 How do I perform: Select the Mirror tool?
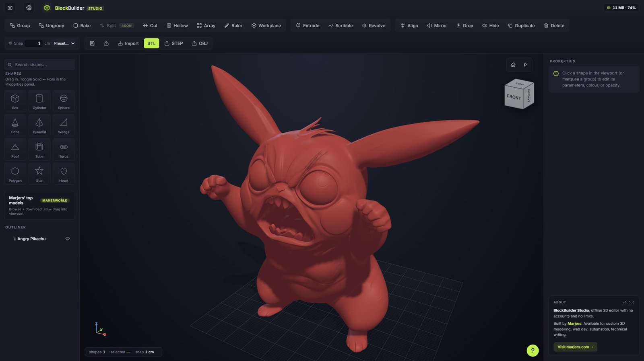click(x=437, y=25)
